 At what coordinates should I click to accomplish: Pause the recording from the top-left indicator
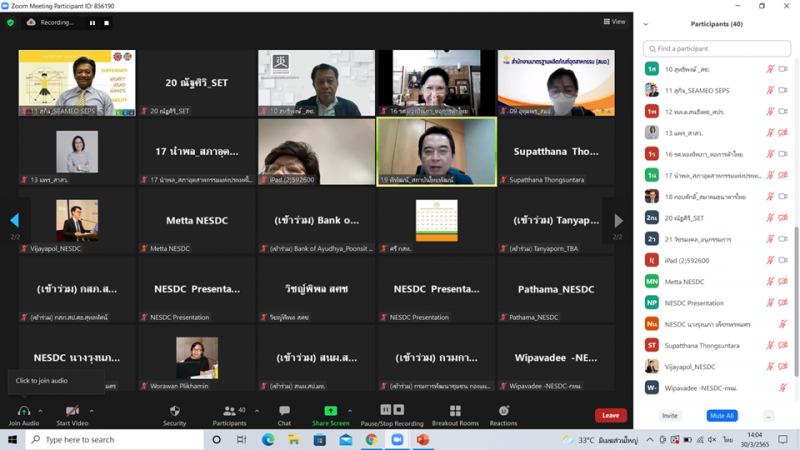[x=92, y=23]
